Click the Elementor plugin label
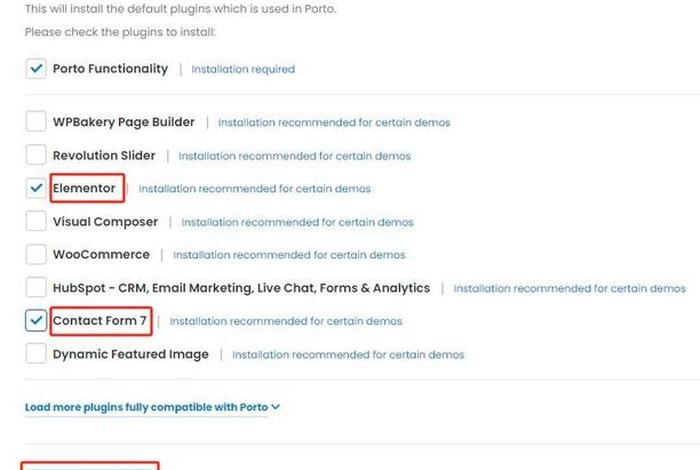Image resolution: width=700 pixels, height=470 pixels. pos(84,188)
